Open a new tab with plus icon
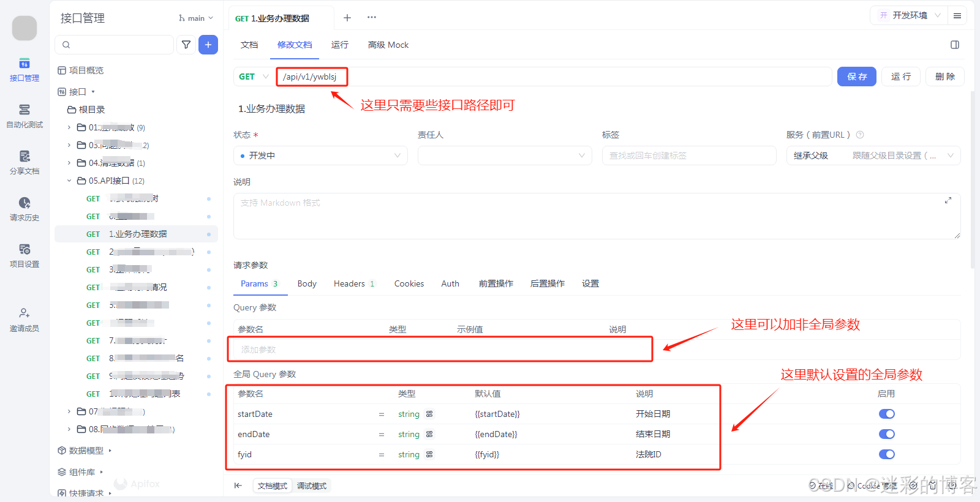Screen dimensions: 980x502 (x=347, y=18)
